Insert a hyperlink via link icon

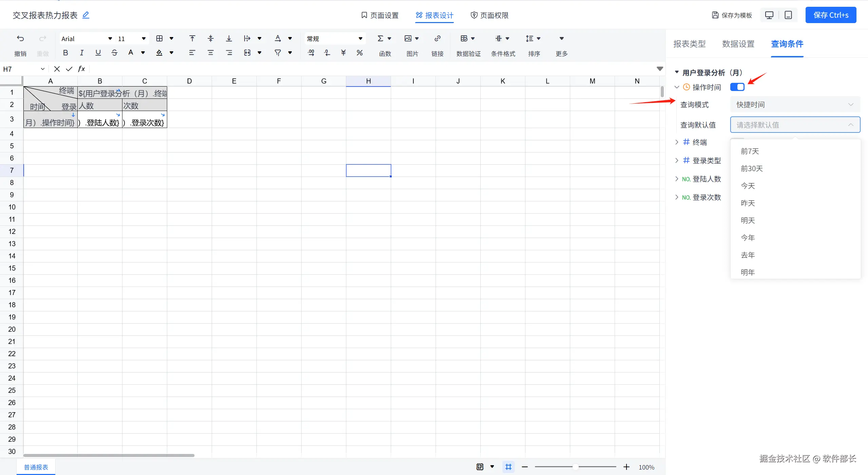(437, 39)
